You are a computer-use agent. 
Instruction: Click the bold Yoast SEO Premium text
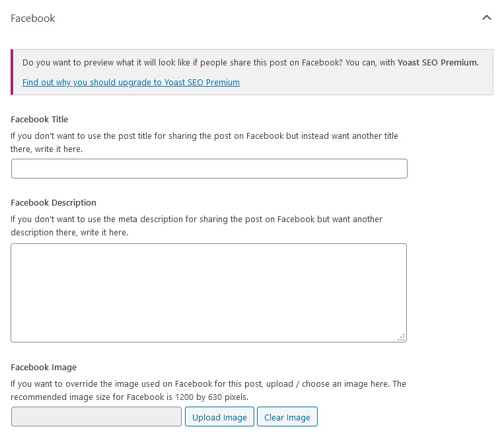click(437, 63)
